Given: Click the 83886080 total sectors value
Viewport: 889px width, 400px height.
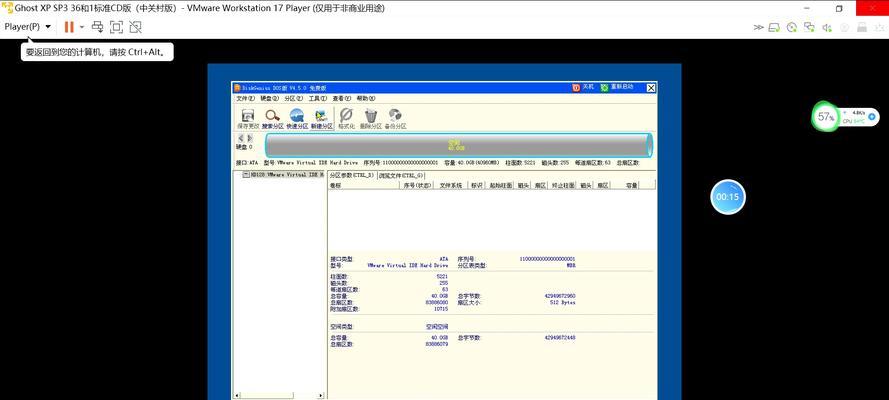Looking at the screenshot, I should [437, 302].
